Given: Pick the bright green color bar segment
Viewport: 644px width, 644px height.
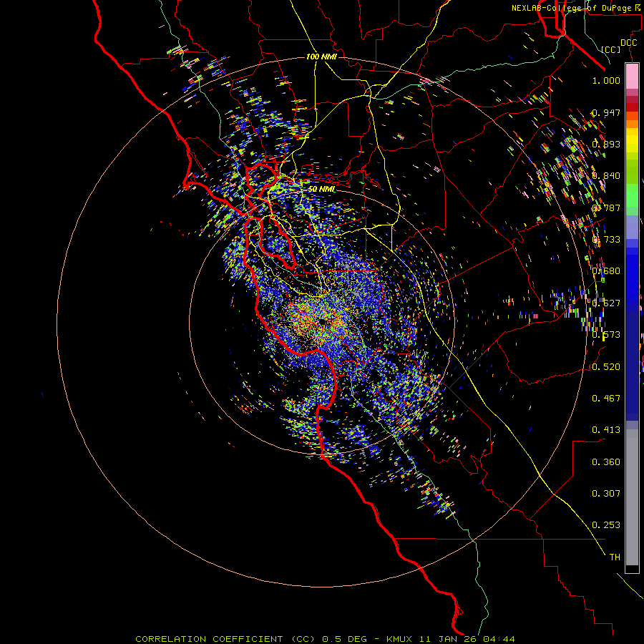Looking at the screenshot, I should point(632,195).
